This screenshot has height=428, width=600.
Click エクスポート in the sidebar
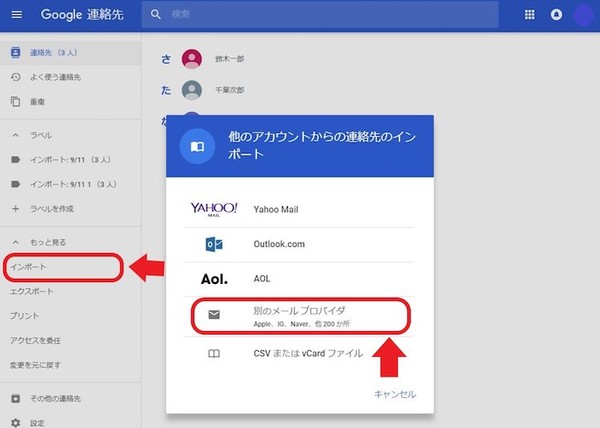pyautogui.click(x=31, y=291)
